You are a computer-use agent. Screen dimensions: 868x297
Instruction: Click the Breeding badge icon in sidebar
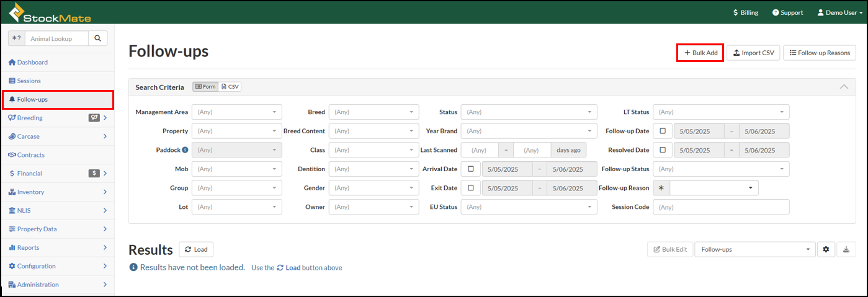coord(94,118)
